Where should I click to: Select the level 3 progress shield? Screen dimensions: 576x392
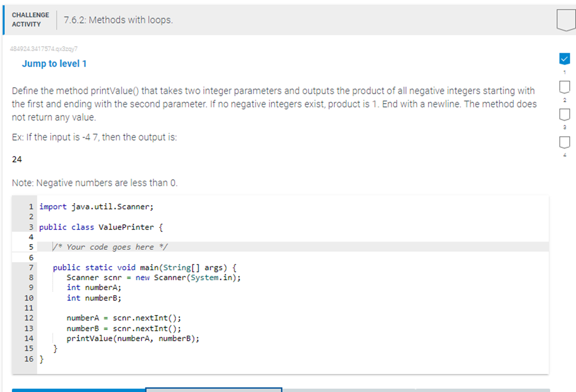pyautogui.click(x=564, y=113)
